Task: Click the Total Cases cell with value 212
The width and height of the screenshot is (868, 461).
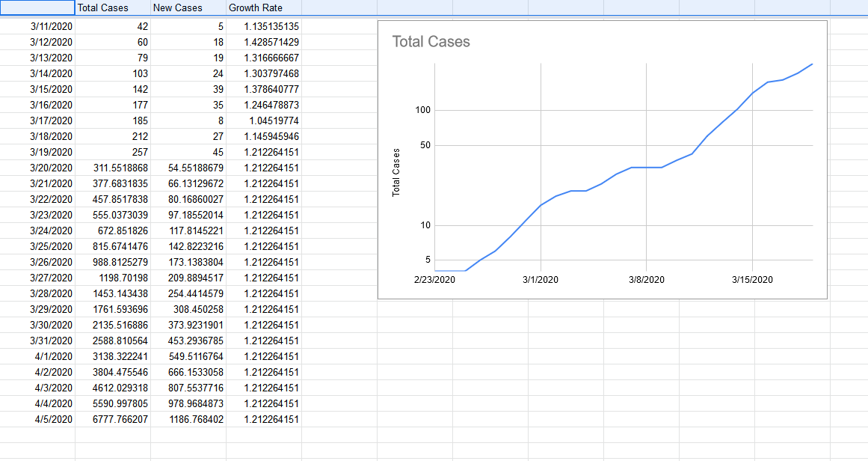Action: pos(113,136)
